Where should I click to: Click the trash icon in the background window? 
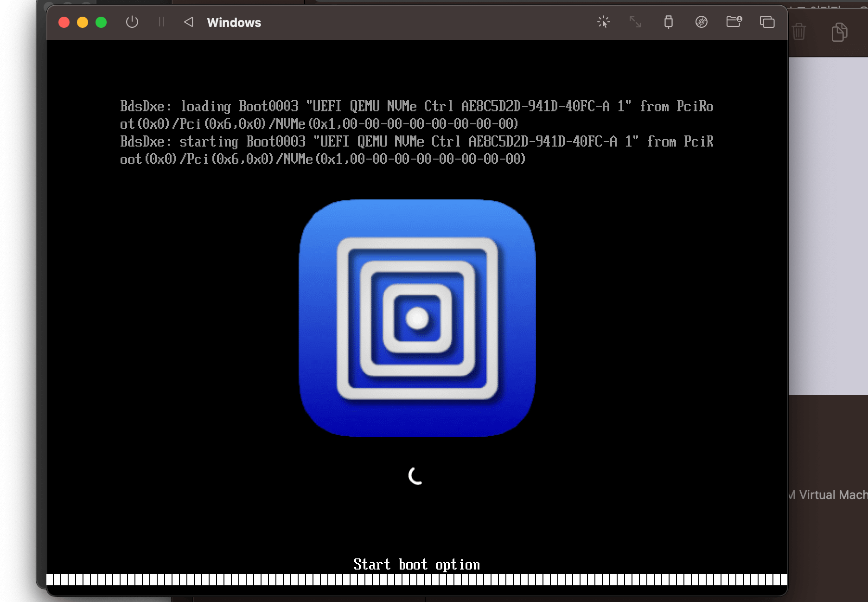coord(799,32)
